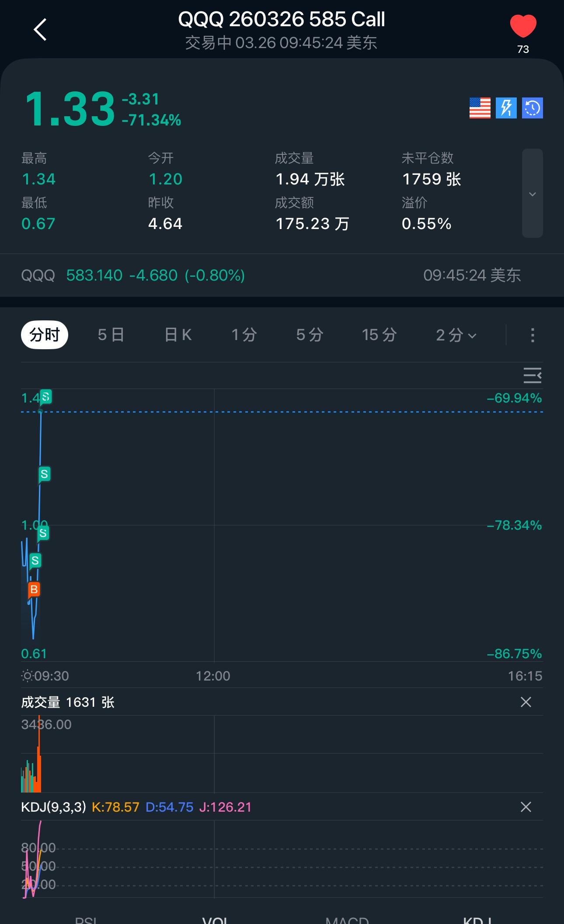Expand the quote details panel chevron
Screen dimensions: 564x924
tap(532, 194)
